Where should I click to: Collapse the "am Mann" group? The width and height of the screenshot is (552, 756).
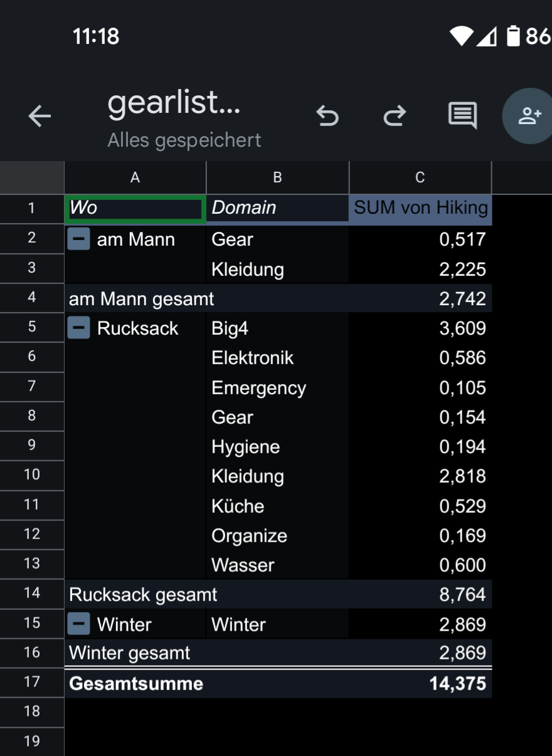(x=79, y=239)
